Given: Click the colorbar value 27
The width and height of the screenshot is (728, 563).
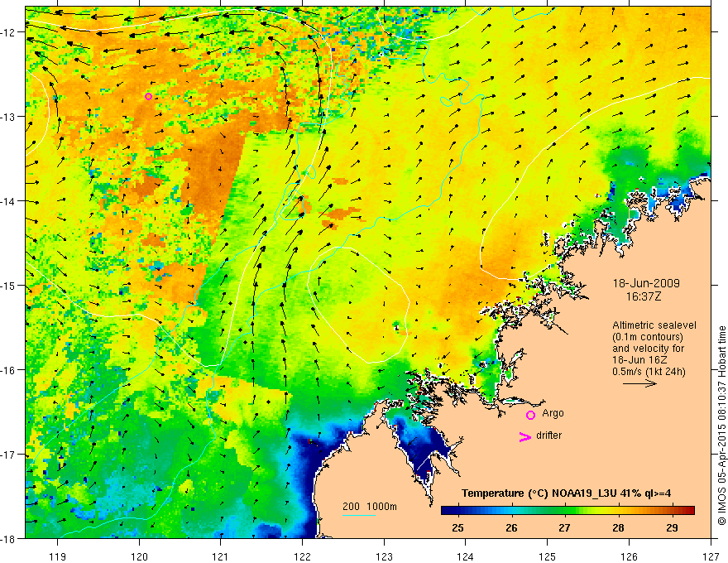Looking at the screenshot, I should coord(564,528).
